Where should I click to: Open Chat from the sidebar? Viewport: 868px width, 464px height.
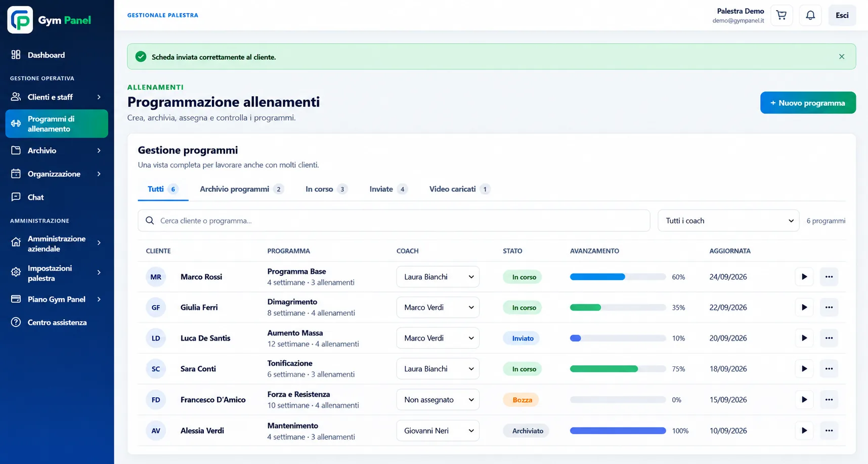(x=57, y=197)
